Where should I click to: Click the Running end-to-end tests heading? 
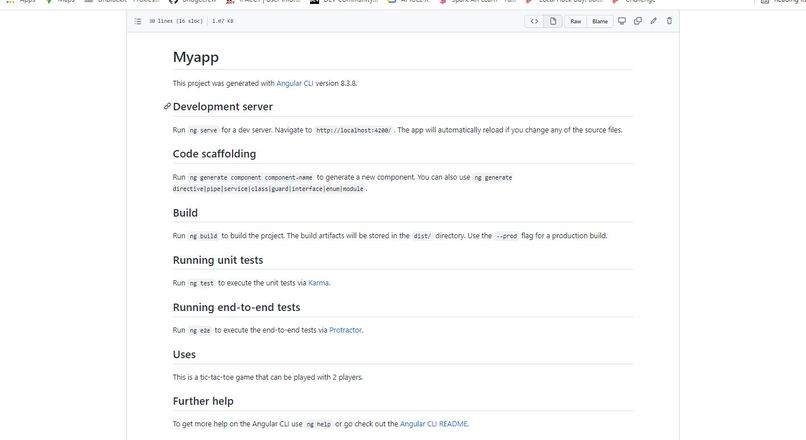(x=236, y=307)
